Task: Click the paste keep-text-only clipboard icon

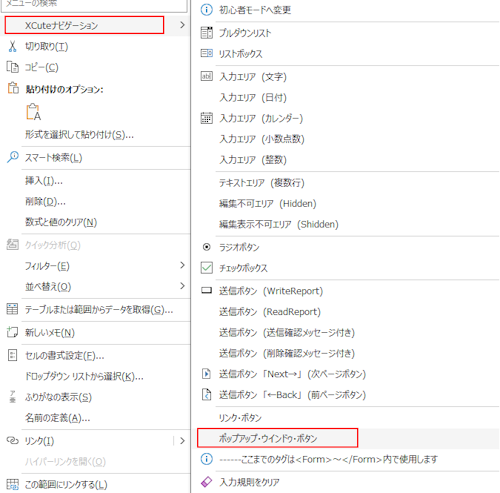Action: point(33,112)
